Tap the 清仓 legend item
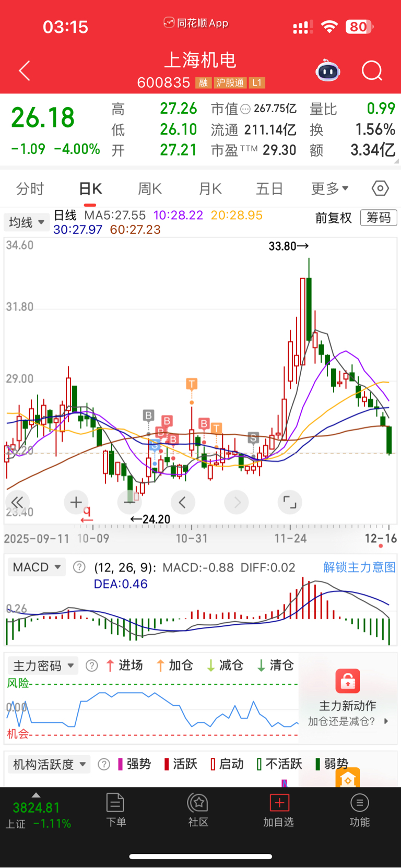The height and width of the screenshot is (868, 401). (275, 665)
